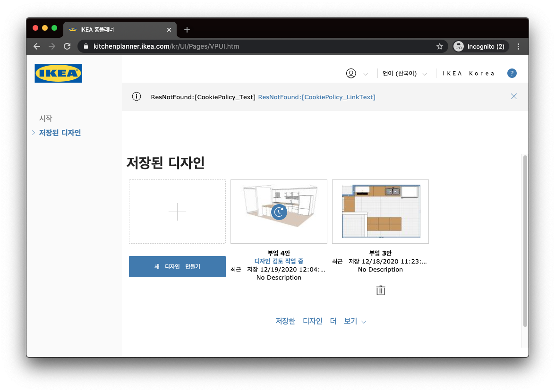Open the Chrome three-dot menu
This screenshot has height=392, width=555.
tap(518, 46)
